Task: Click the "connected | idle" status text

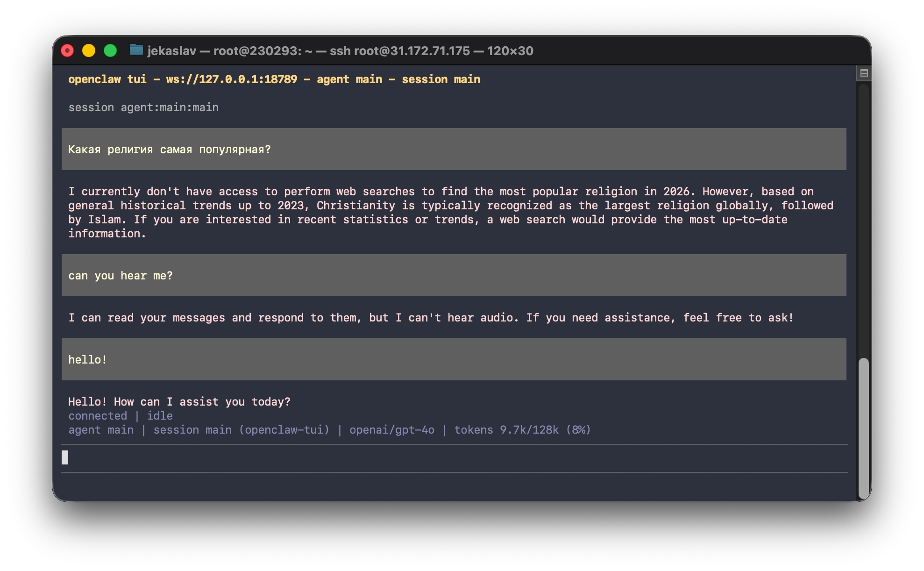Action: [121, 416]
